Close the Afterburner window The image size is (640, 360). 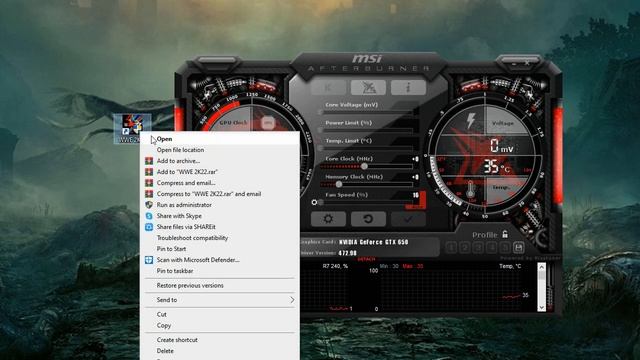[527, 64]
